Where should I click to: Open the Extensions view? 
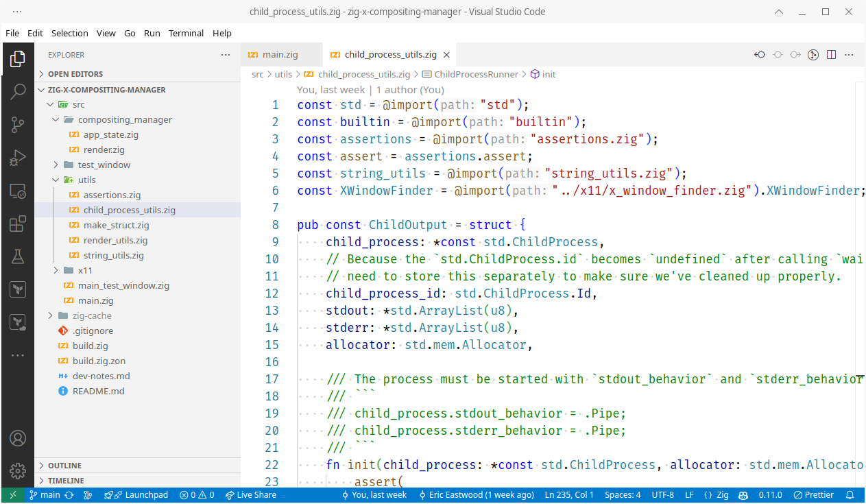tap(18, 224)
